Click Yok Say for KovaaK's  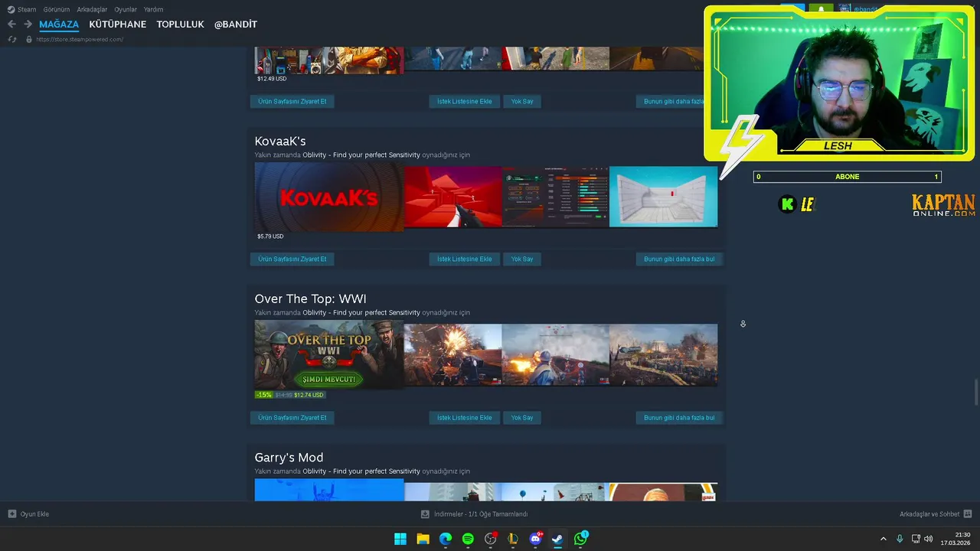click(x=521, y=259)
